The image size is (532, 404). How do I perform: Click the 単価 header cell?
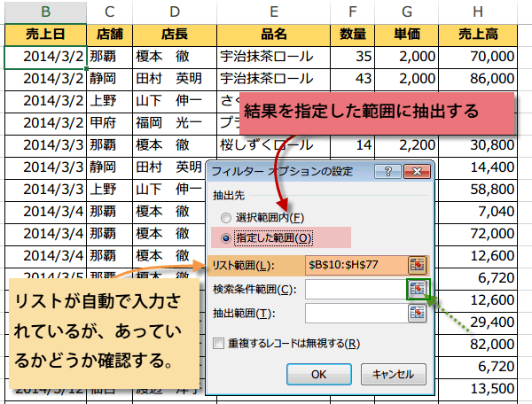pos(407,35)
